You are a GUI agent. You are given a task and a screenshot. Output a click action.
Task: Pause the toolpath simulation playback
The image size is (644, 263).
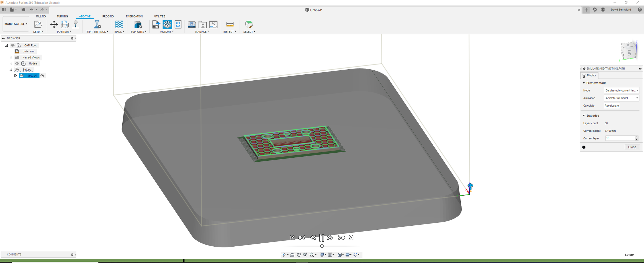pos(321,238)
